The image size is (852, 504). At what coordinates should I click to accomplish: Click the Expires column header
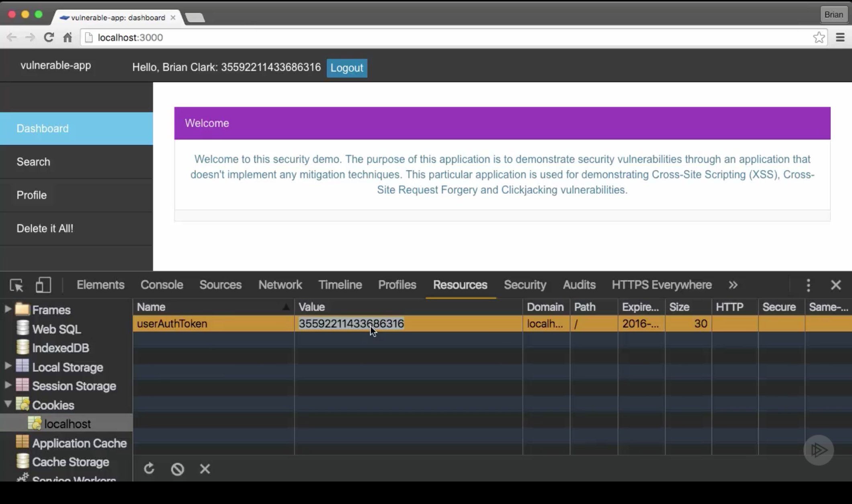[641, 307]
